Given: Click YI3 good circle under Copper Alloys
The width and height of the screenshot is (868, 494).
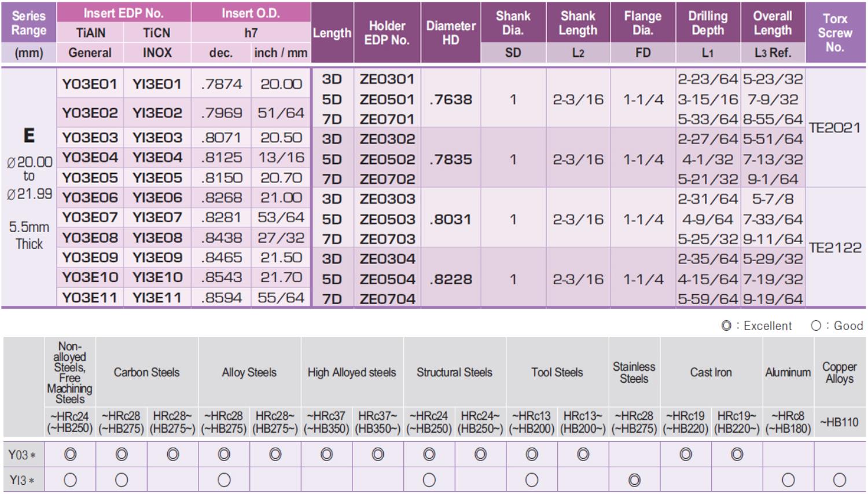Looking at the screenshot, I should [x=840, y=480].
